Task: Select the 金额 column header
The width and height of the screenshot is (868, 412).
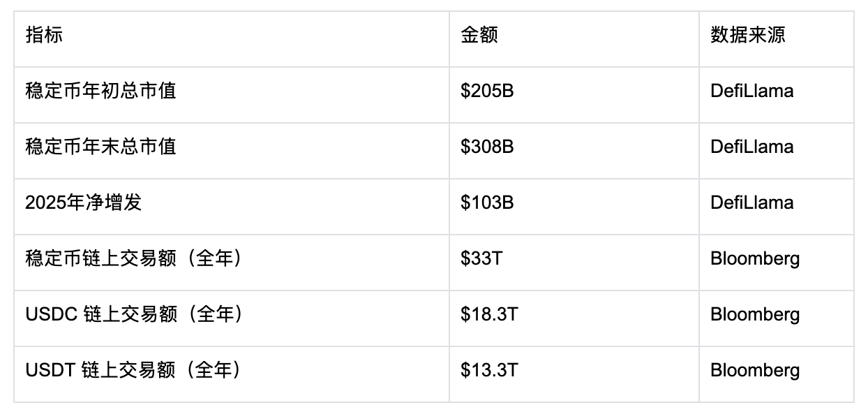Action: coord(479,36)
